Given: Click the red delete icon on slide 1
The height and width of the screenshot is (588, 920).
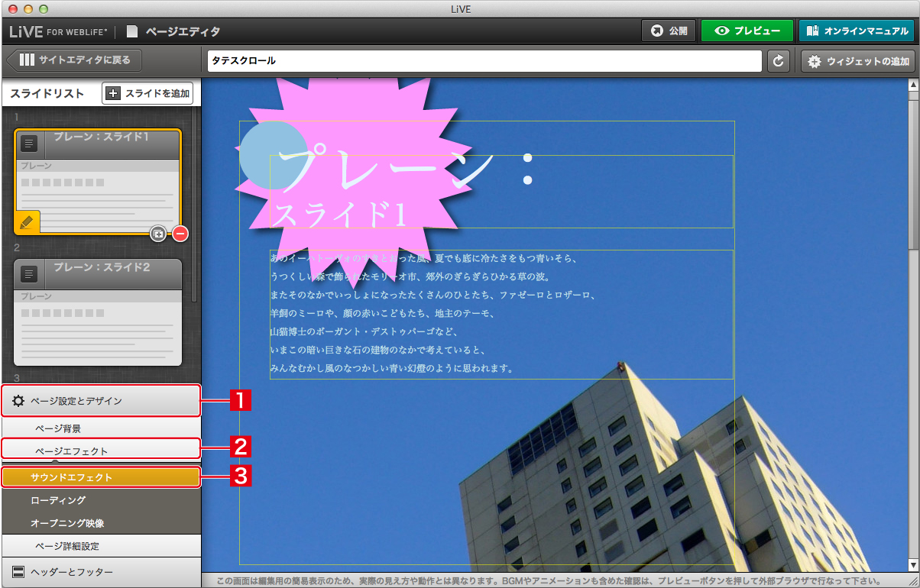Looking at the screenshot, I should pyautogui.click(x=180, y=234).
